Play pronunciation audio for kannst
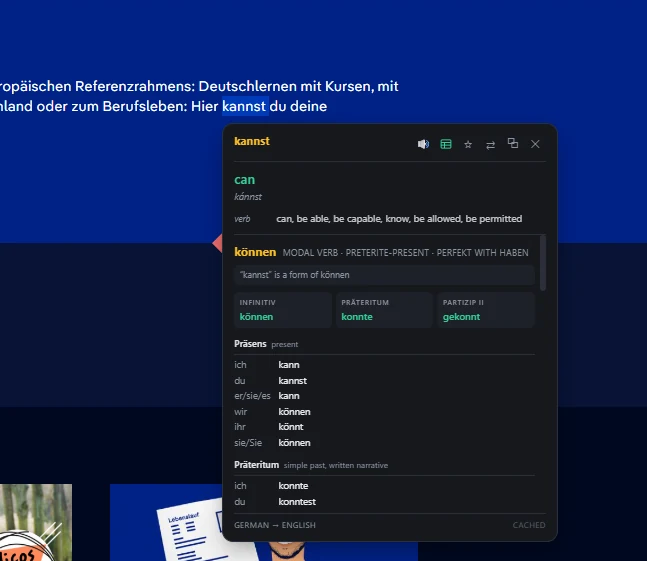Screen dimensions: 647x561 point(423,144)
